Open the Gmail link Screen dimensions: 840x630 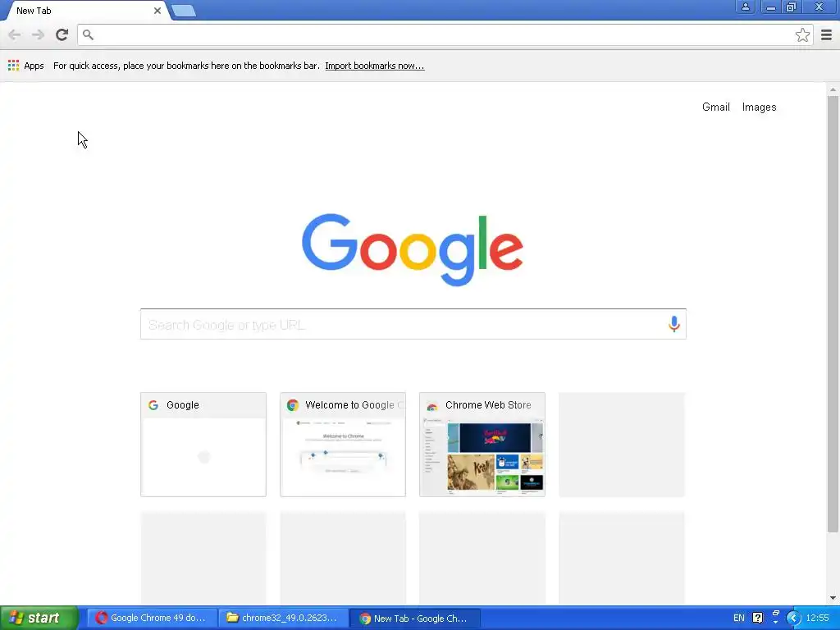(715, 107)
